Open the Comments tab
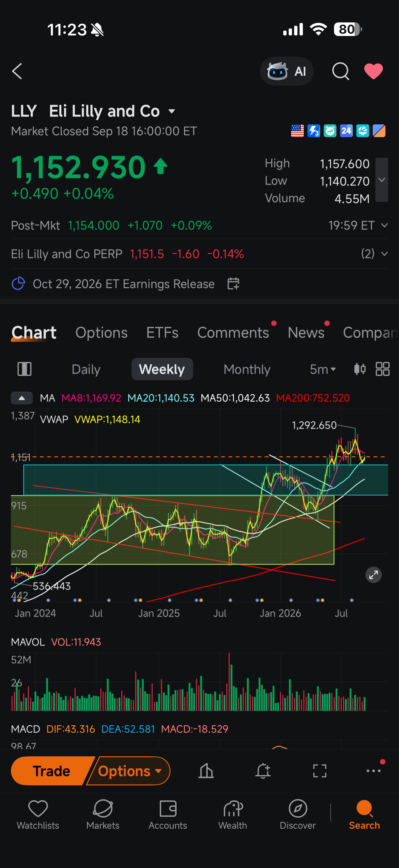 (233, 333)
